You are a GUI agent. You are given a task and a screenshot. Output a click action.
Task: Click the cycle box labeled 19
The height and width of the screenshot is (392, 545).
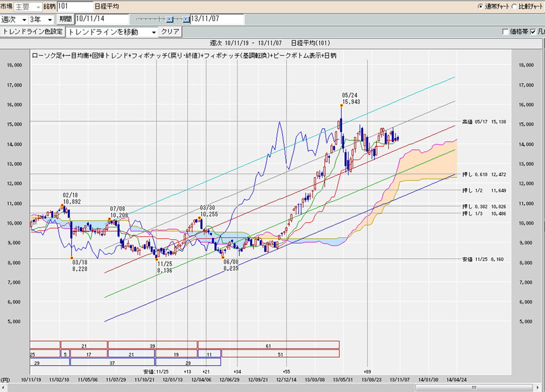coord(176,353)
